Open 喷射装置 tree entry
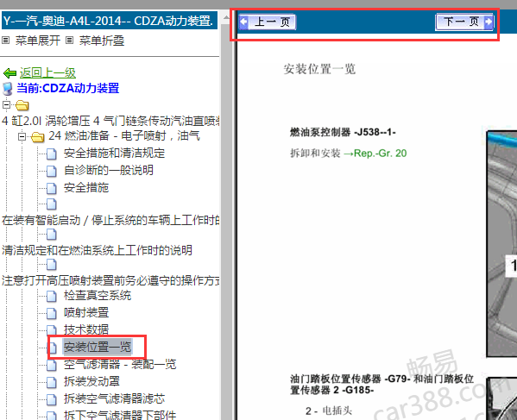This screenshot has height=420, width=517. [x=86, y=312]
